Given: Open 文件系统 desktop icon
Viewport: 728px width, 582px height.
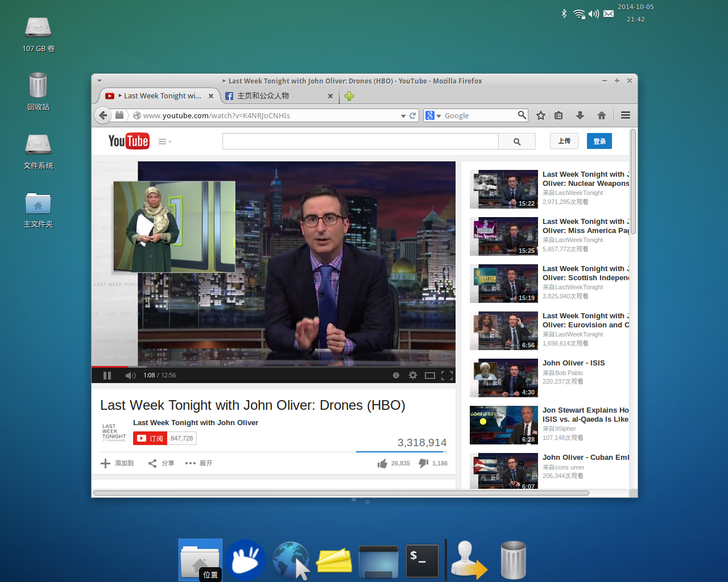Looking at the screenshot, I should point(38,151).
